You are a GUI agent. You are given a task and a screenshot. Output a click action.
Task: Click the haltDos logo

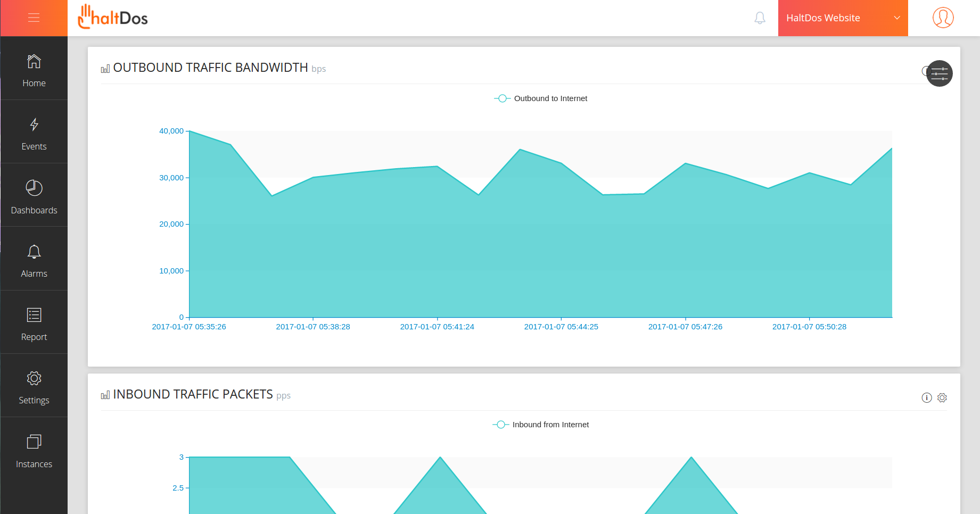113,17
